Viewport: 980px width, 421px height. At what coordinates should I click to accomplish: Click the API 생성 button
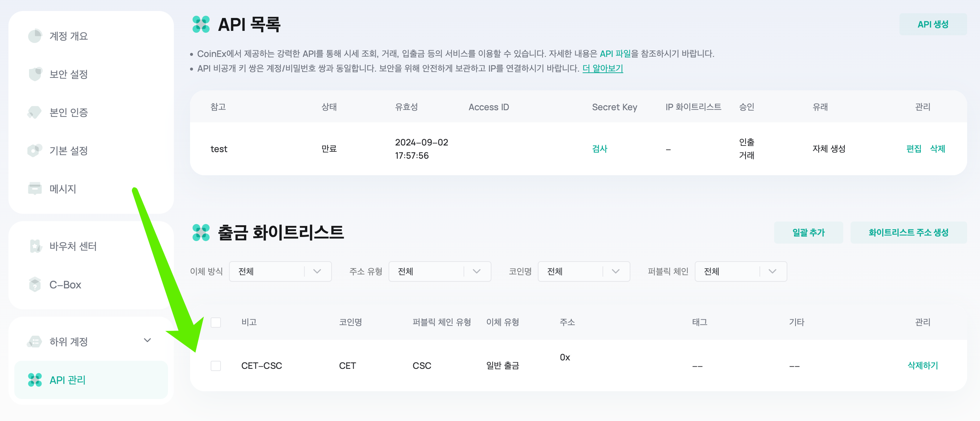click(x=933, y=24)
